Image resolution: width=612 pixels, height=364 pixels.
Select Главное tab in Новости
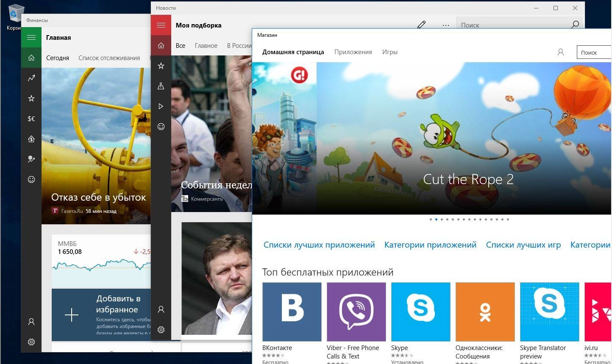tap(206, 46)
